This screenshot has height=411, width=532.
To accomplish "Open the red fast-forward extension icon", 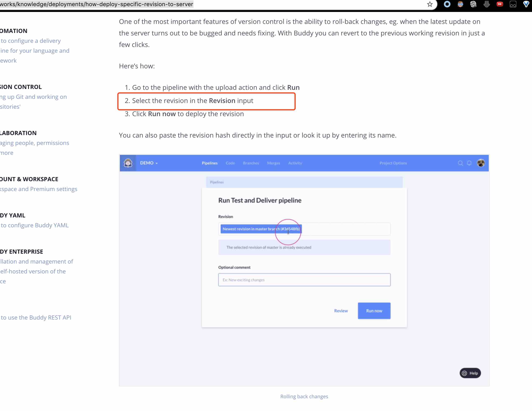I will pos(500,4).
